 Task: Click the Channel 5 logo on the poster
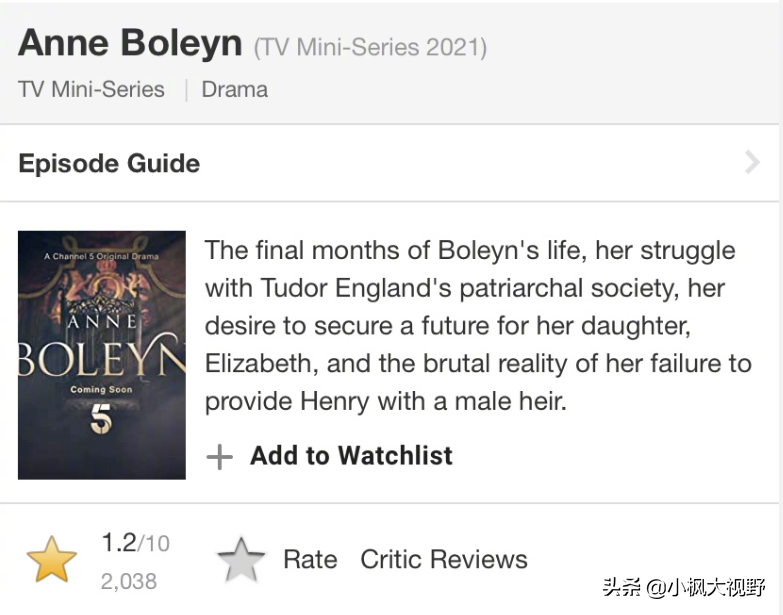click(x=101, y=418)
